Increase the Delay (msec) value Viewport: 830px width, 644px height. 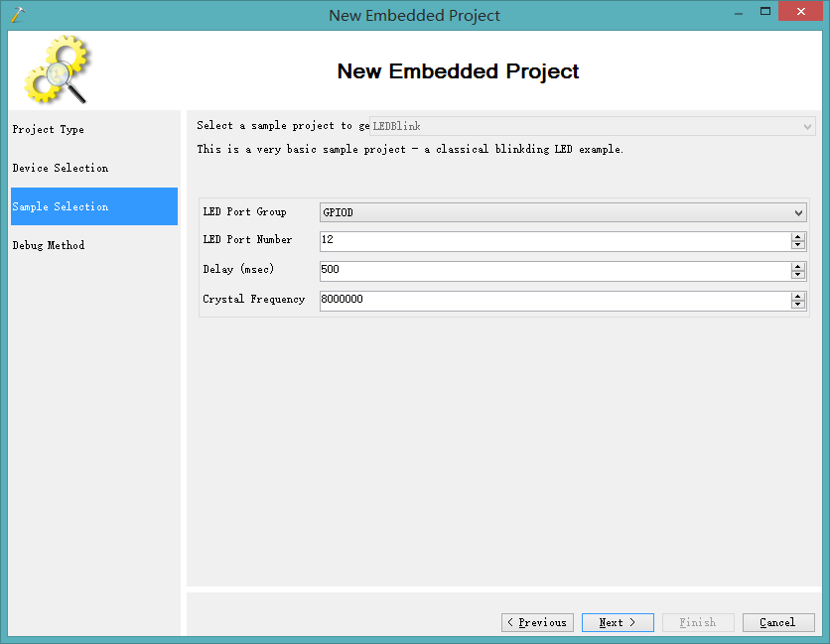[x=798, y=267]
